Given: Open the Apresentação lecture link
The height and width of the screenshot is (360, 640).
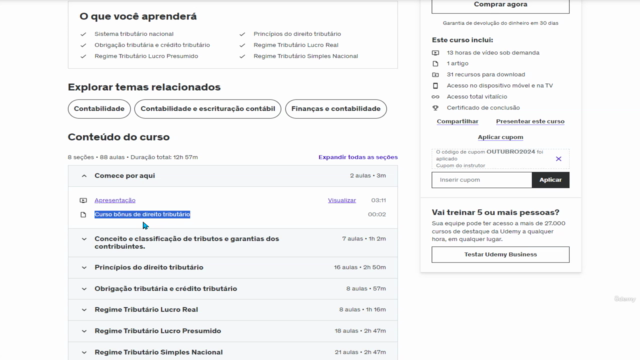Looking at the screenshot, I should click(115, 200).
